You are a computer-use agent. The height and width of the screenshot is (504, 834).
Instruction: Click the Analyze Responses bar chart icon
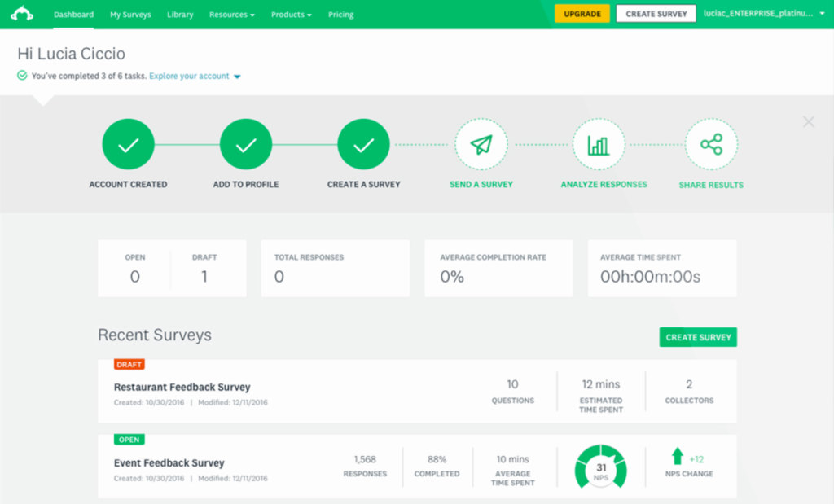point(599,145)
